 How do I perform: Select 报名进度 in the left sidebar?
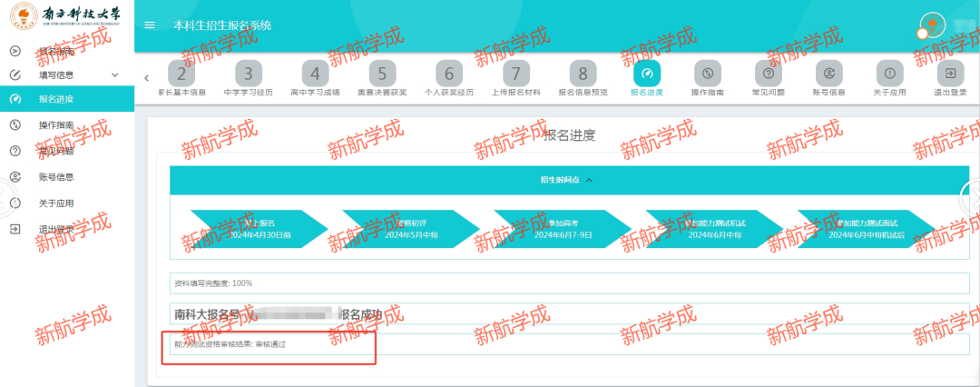tap(56, 99)
